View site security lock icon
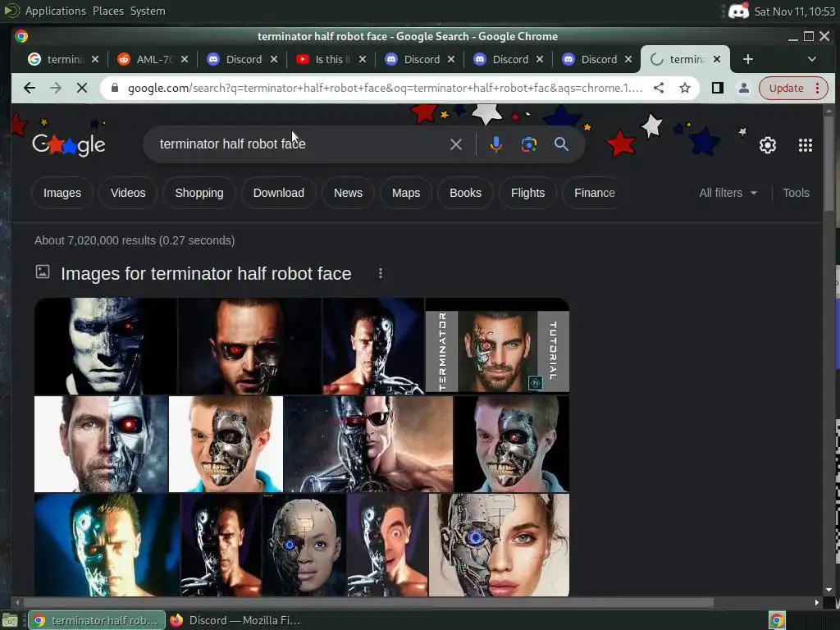Image resolution: width=840 pixels, height=630 pixels. 115,88
